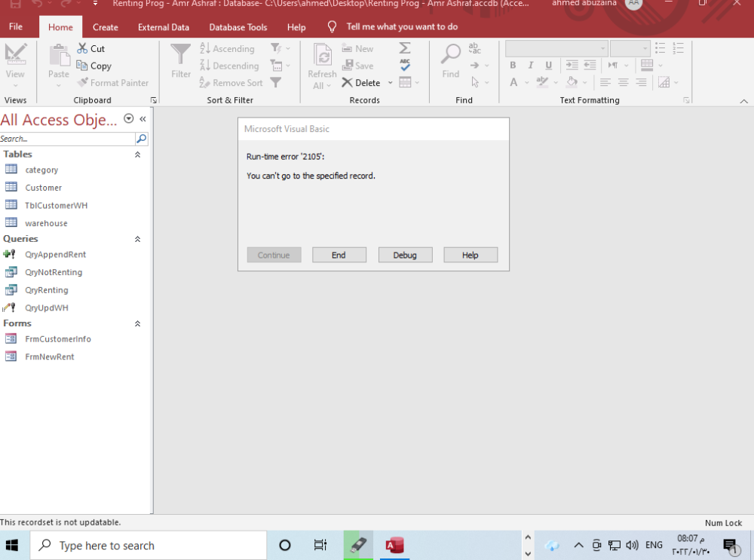Click the View design icon

[x=15, y=55]
